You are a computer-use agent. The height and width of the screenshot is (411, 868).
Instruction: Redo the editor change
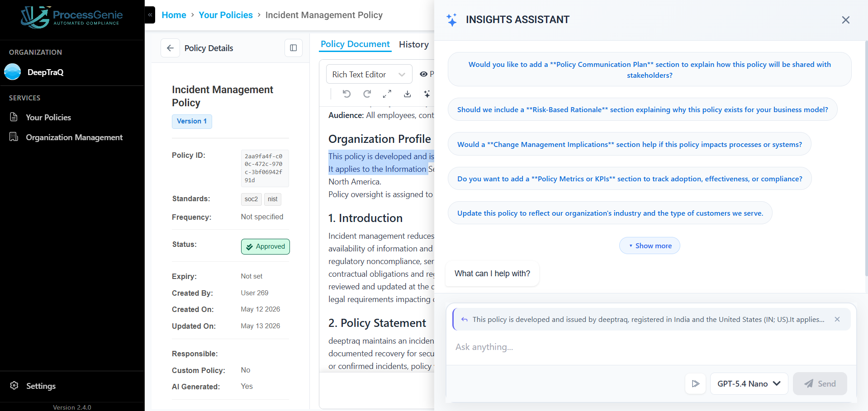coord(367,94)
